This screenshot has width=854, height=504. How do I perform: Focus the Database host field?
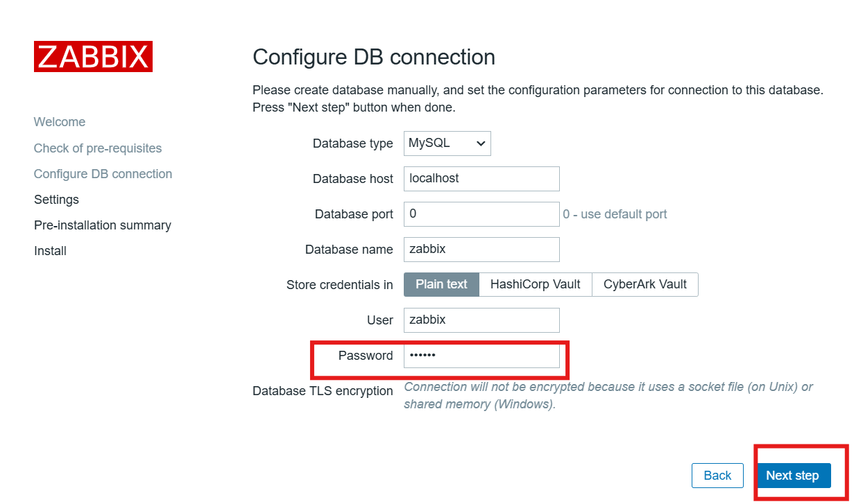point(481,178)
